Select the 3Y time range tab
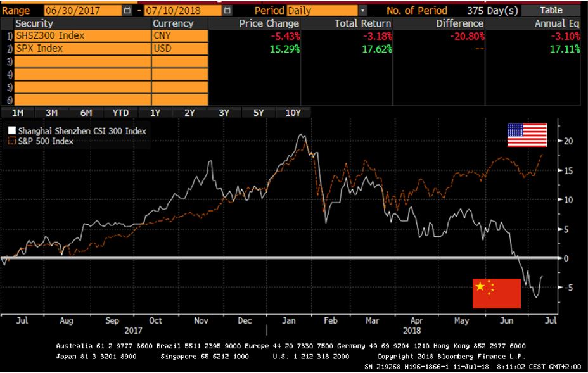 (224, 113)
